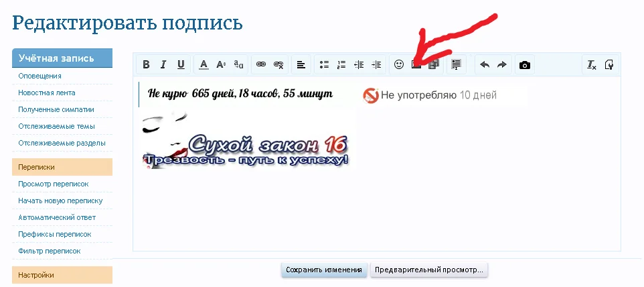Click Сохранить изменения button

click(x=324, y=270)
